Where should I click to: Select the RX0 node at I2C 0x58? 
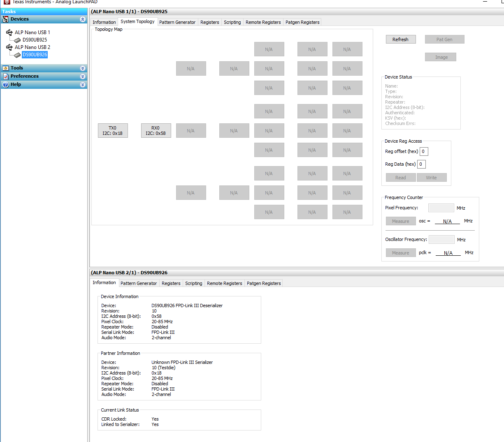(156, 130)
